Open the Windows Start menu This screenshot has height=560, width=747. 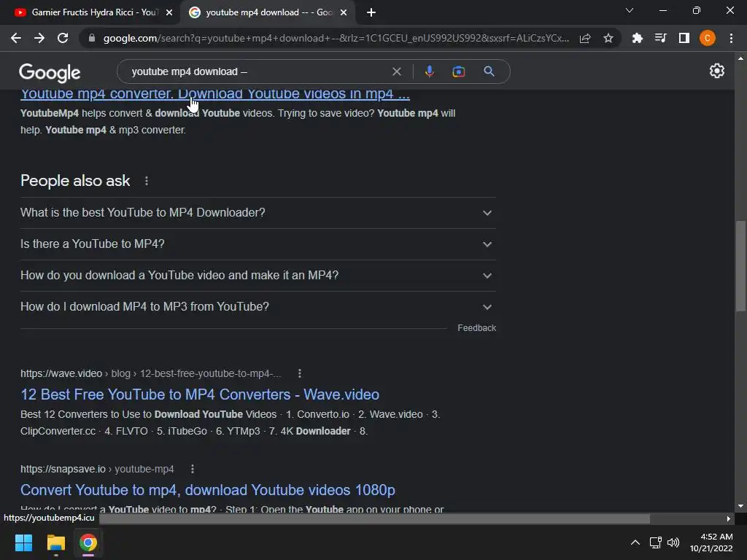(23, 542)
